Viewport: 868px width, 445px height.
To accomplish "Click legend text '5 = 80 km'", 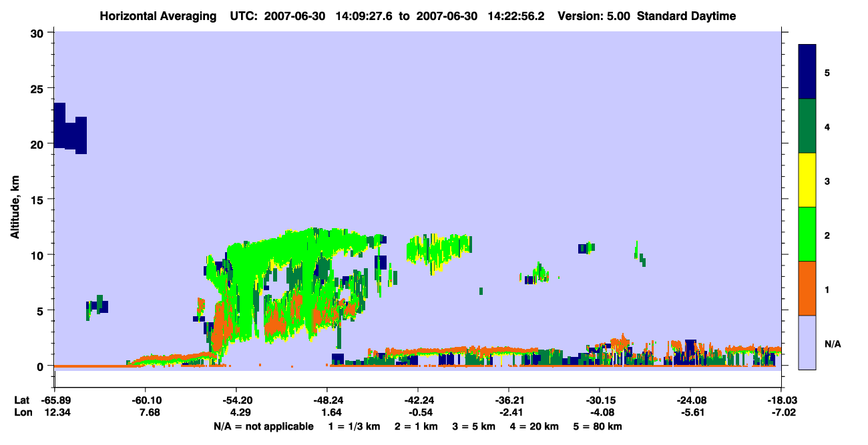I will [597, 426].
